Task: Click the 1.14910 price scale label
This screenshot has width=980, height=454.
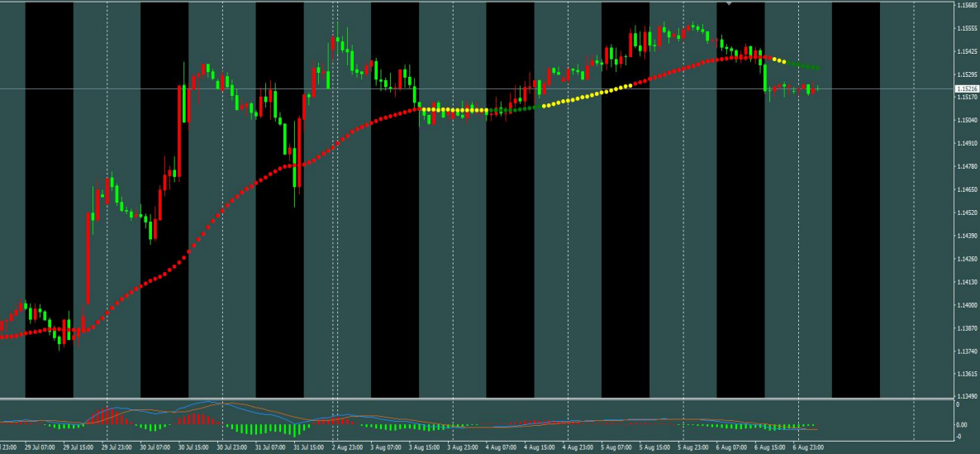Action: 967,143
